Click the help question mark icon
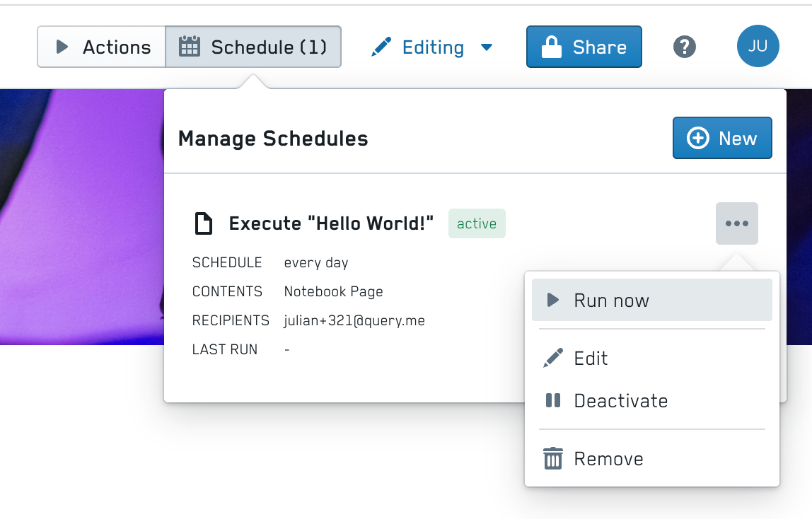Image resolution: width=812 pixels, height=519 pixels. tap(684, 47)
